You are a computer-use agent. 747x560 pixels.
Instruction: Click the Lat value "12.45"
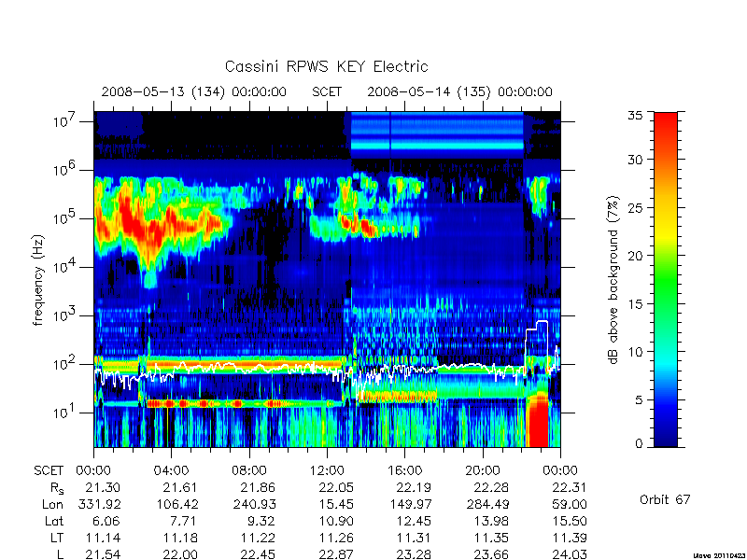click(414, 522)
